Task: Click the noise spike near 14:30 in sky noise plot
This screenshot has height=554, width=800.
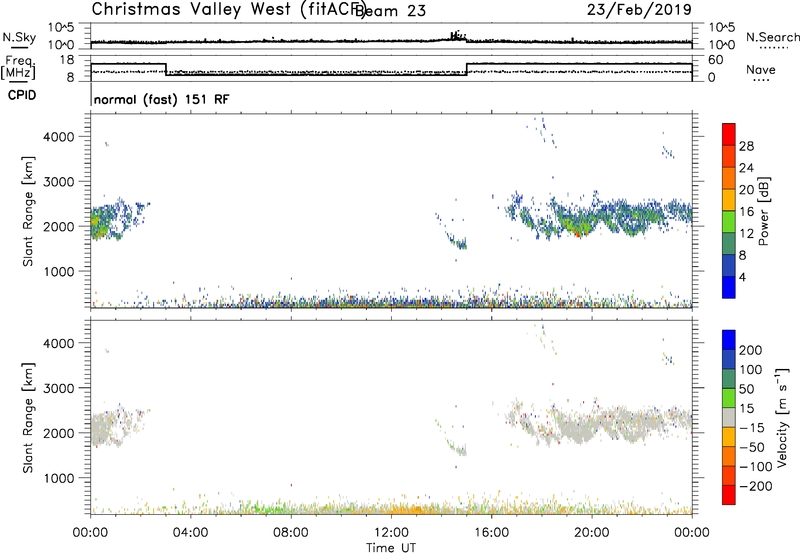Action: coord(456,35)
